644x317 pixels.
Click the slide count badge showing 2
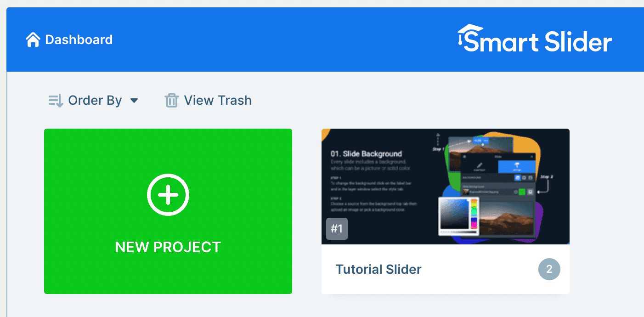[x=549, y=269]
